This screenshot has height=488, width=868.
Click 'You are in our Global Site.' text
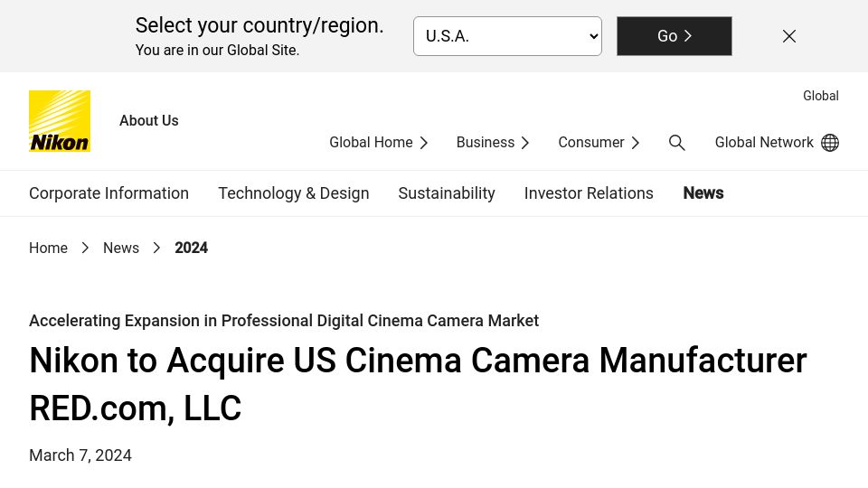pyautogui.click(x=218, y=51)
